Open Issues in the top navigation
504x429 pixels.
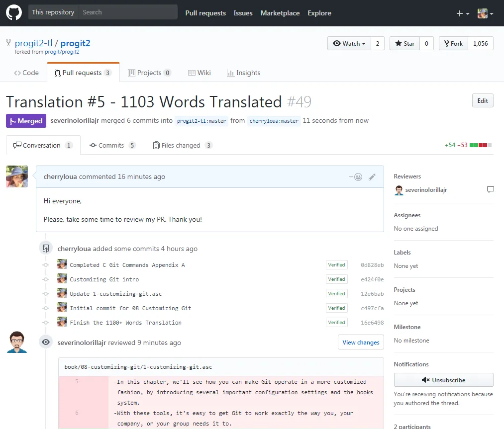(x=243, y=13)
